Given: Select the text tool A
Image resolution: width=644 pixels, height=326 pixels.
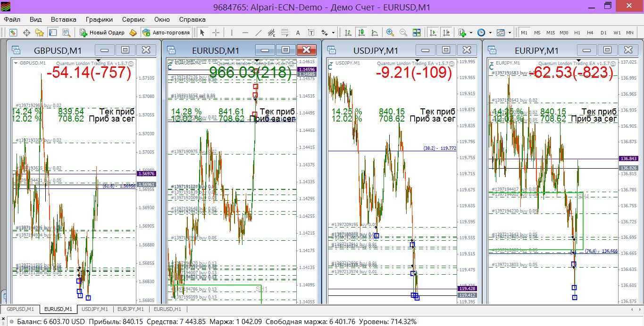Looking at the screenshot, I should point(298,33).
